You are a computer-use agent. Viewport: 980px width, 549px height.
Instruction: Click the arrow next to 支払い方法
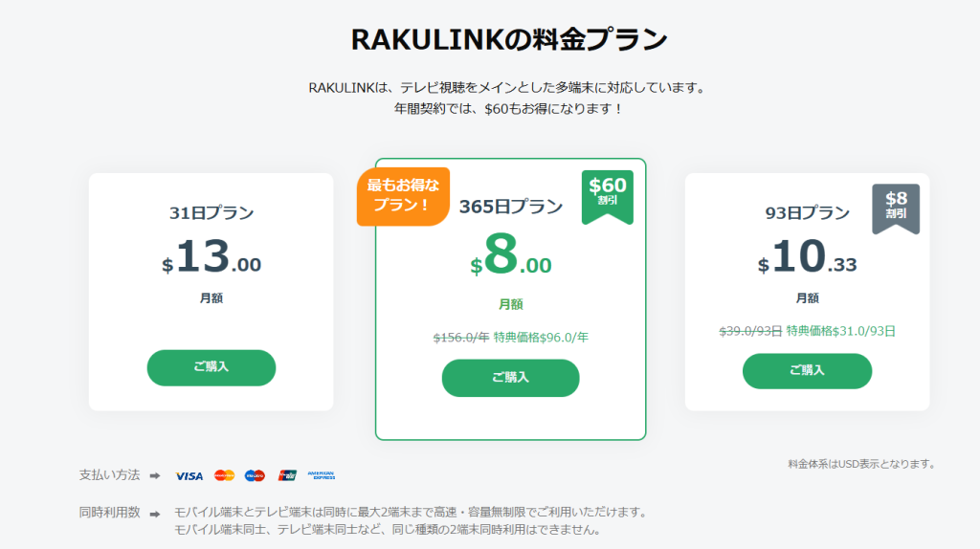pos(155,475)
